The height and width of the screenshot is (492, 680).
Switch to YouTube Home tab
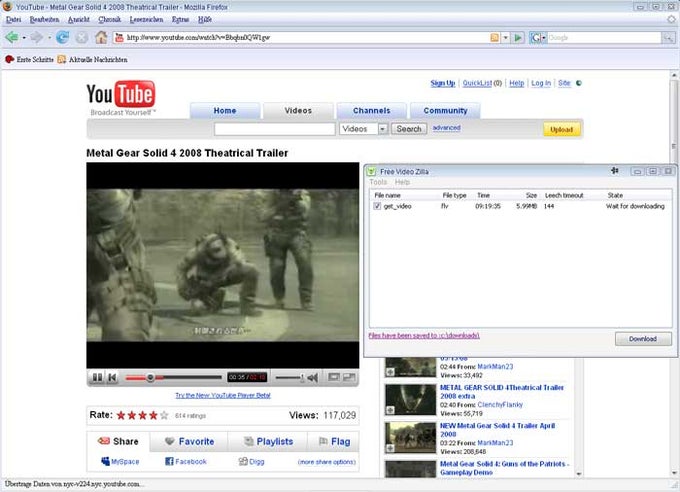click(x=225, y=111)
